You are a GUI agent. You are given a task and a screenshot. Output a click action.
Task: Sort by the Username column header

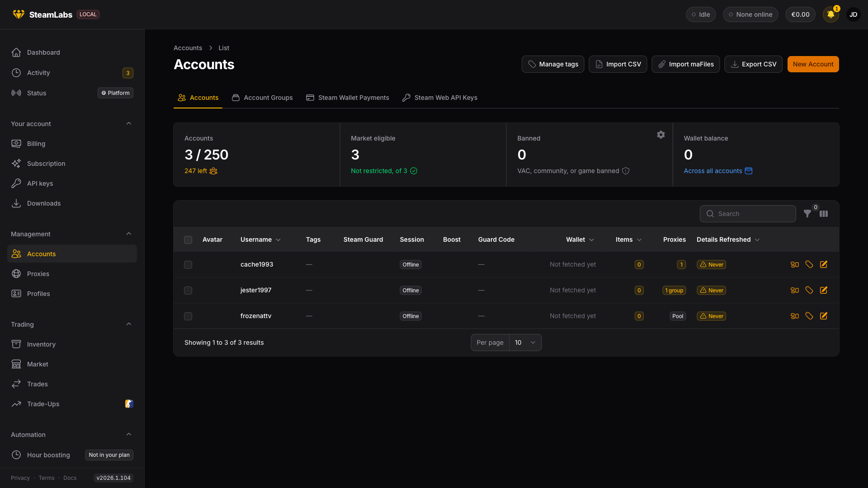[x=260, y=239]
